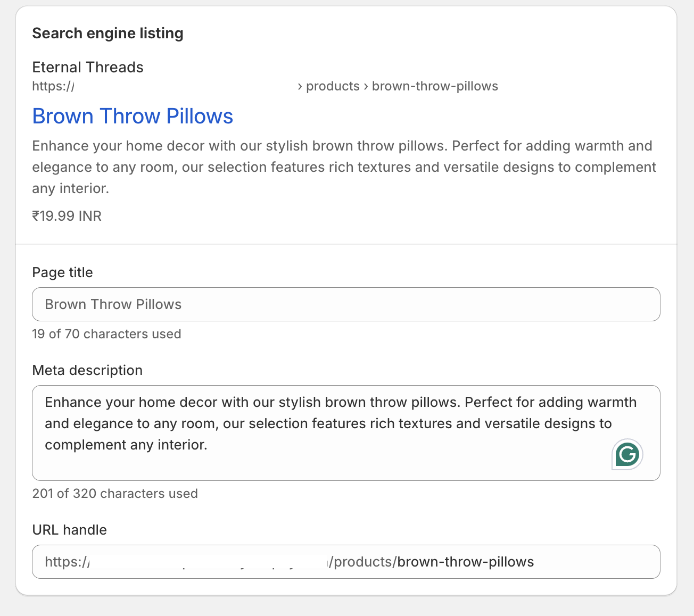Click the '19 of 70 characters used' text

(107, 334)
